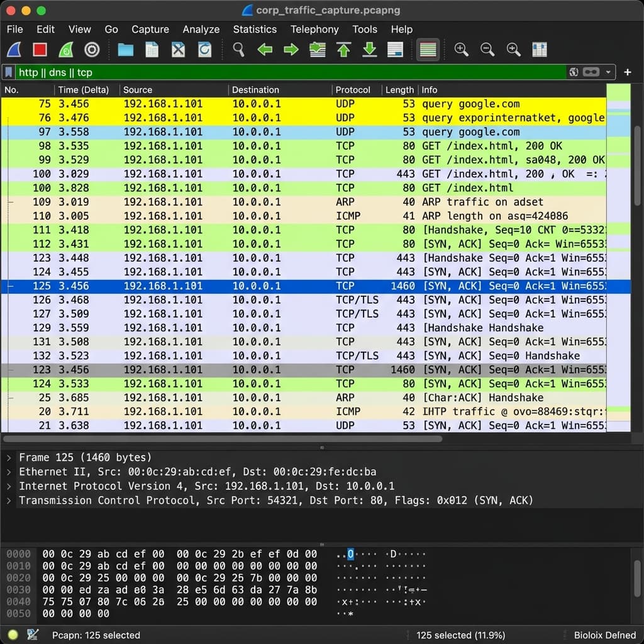Toggle auto-scroll during live capture
The image size is (644, 644).
(x=395, y=50)
